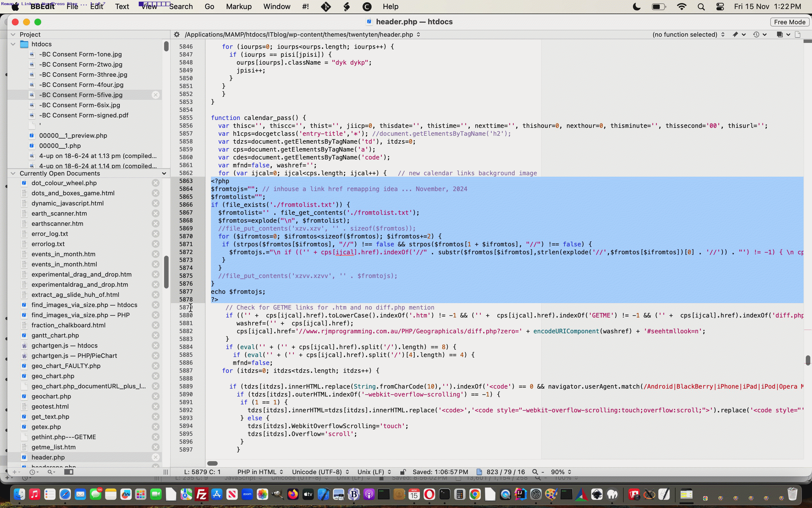
Task: Close the dot_colour_wheel.php document
Action: [155, 183]
